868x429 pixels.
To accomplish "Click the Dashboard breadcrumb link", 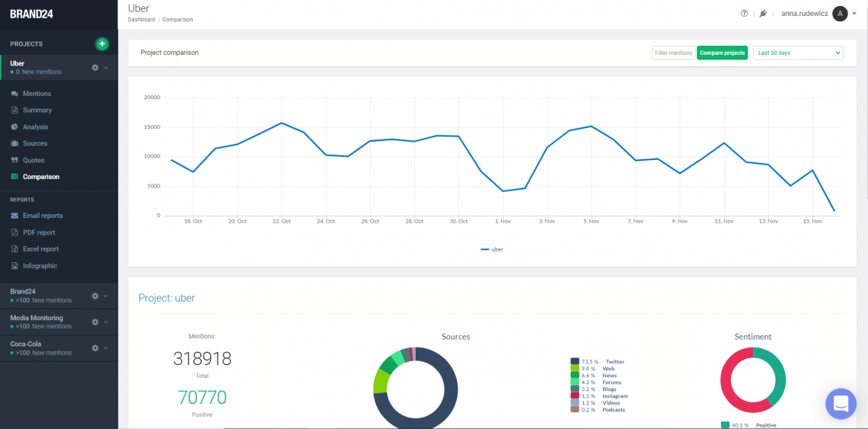I will pyautogui.click(x=141, y=20).
